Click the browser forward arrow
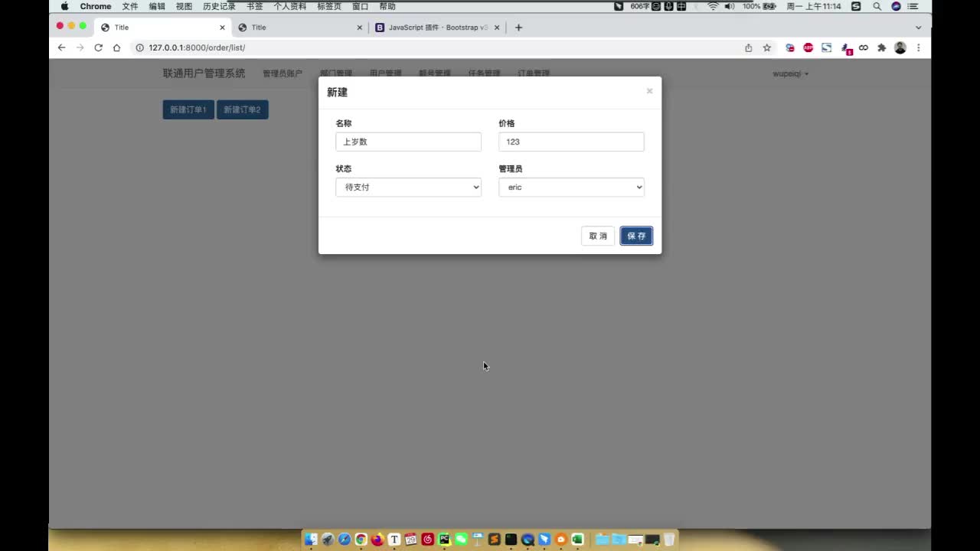Viewport: 980px width, 551px height. 80,47
